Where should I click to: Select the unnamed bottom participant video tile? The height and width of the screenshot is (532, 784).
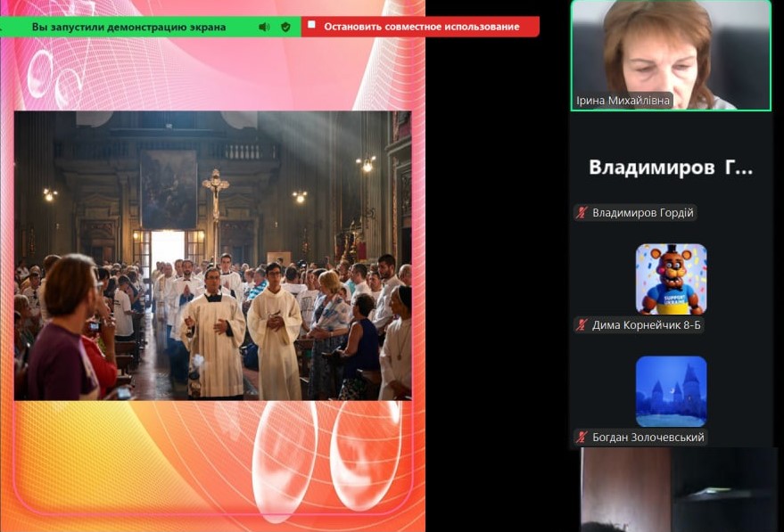[678, 490]
